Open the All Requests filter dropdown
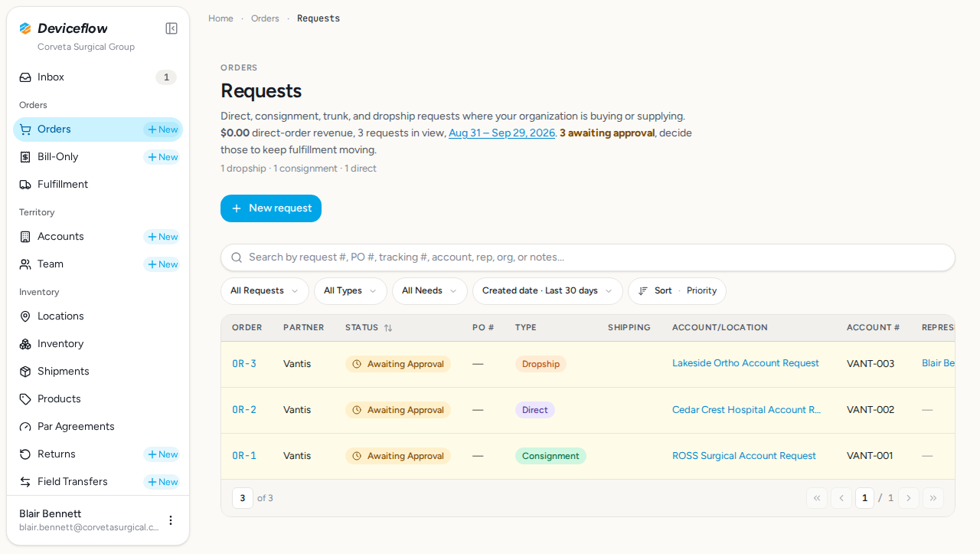The height and width of the screenshot is (554, 980). pos(265,291)
